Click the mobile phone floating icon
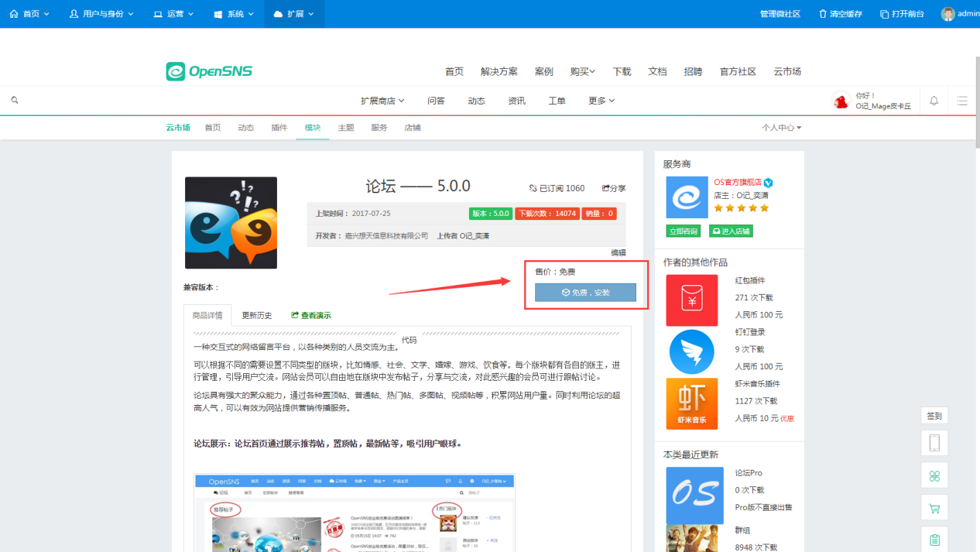This screenshot has height=552, width=980. click(x=934, y=443)
